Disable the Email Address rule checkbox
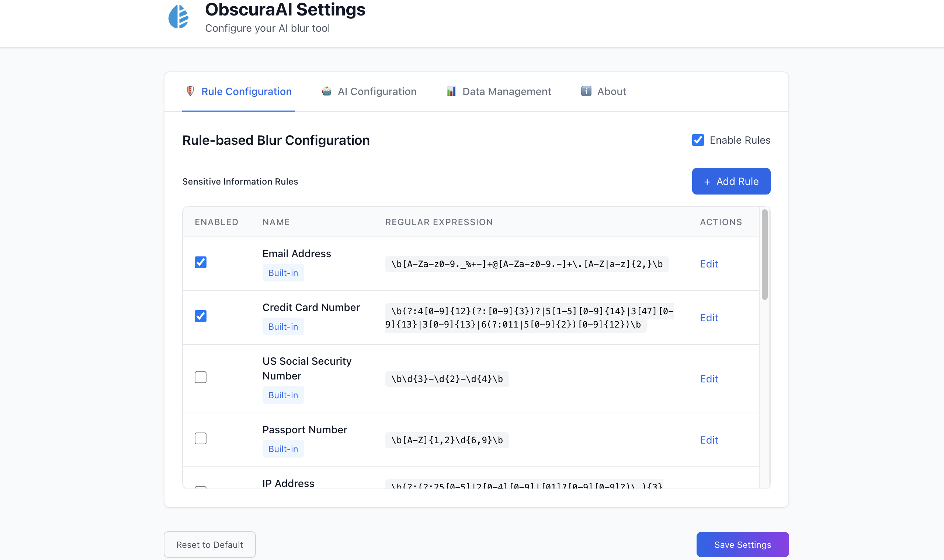This screenshot has height=560, width=944. (201, 262)
